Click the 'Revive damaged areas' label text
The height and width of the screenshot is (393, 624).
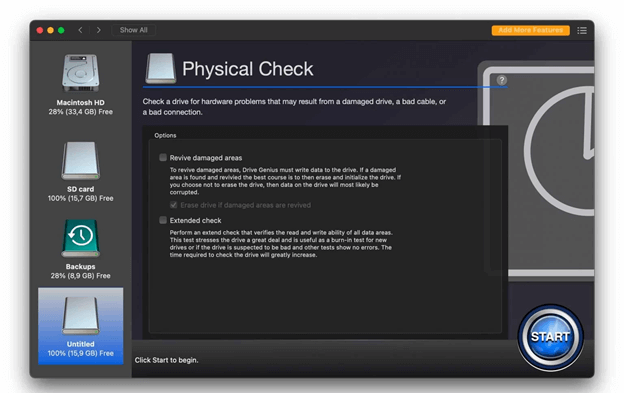point(206,158)
